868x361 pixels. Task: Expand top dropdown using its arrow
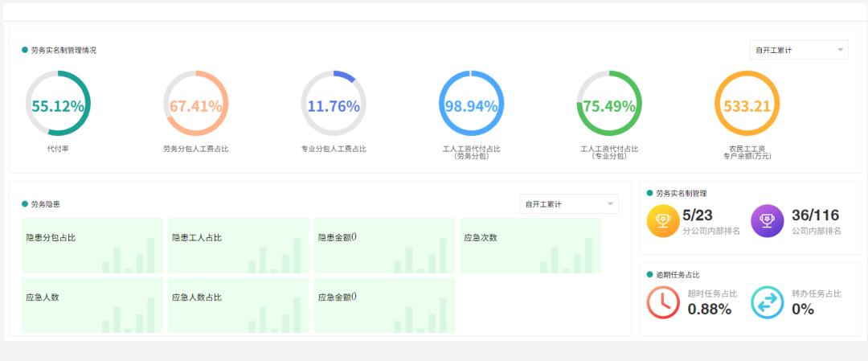[x=840, y=50]
